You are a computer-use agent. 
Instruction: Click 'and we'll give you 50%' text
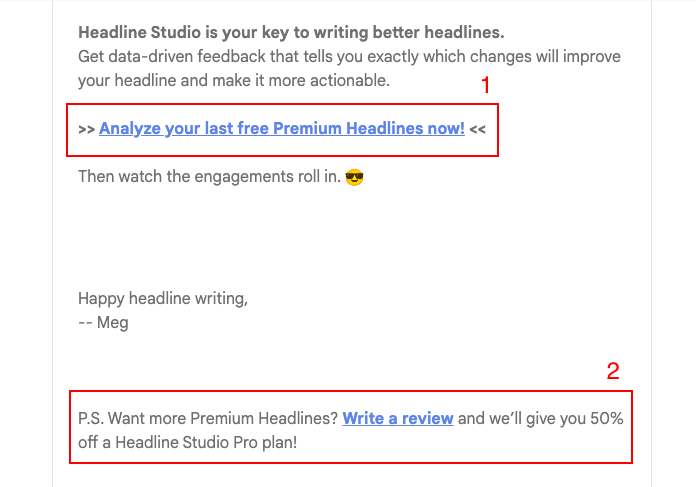point(541,419)
